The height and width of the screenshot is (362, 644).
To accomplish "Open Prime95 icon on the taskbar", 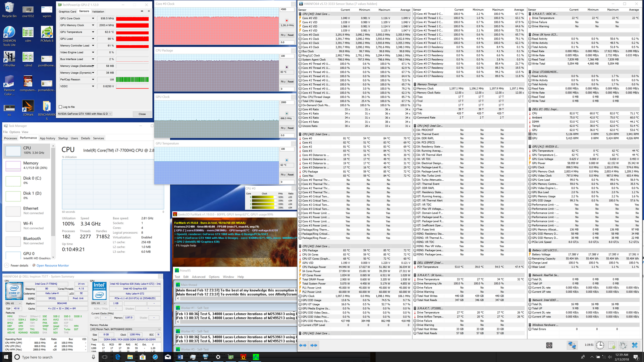I will coord(256,357).
